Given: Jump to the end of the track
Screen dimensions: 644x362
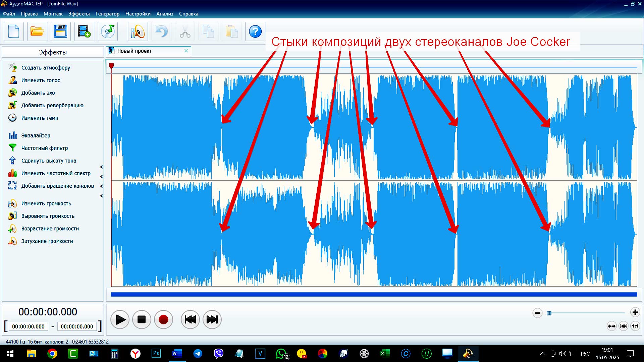Looking at the screenshot, I should (212, 319).
